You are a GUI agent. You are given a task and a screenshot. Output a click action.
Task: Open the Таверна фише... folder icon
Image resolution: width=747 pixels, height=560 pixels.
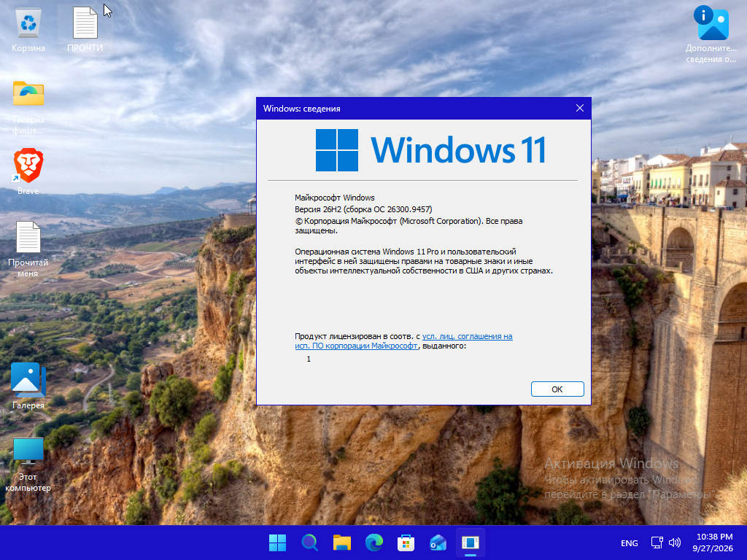click(x=28, y=107)
